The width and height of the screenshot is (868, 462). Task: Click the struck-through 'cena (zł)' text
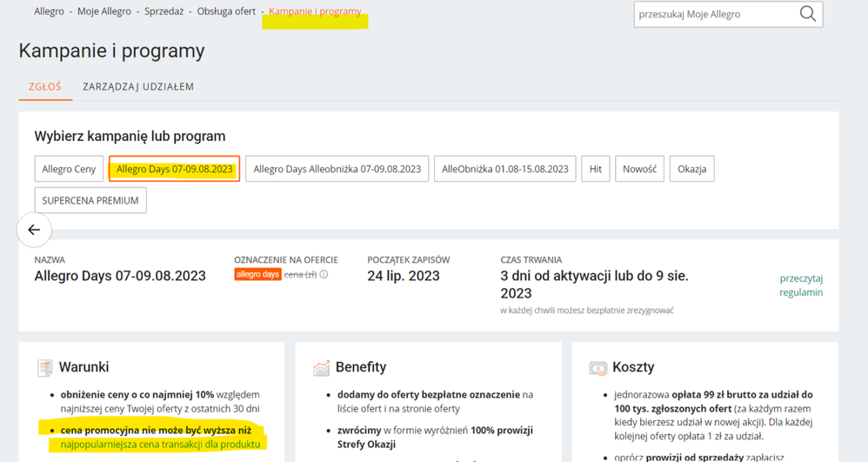pos(301,274)
